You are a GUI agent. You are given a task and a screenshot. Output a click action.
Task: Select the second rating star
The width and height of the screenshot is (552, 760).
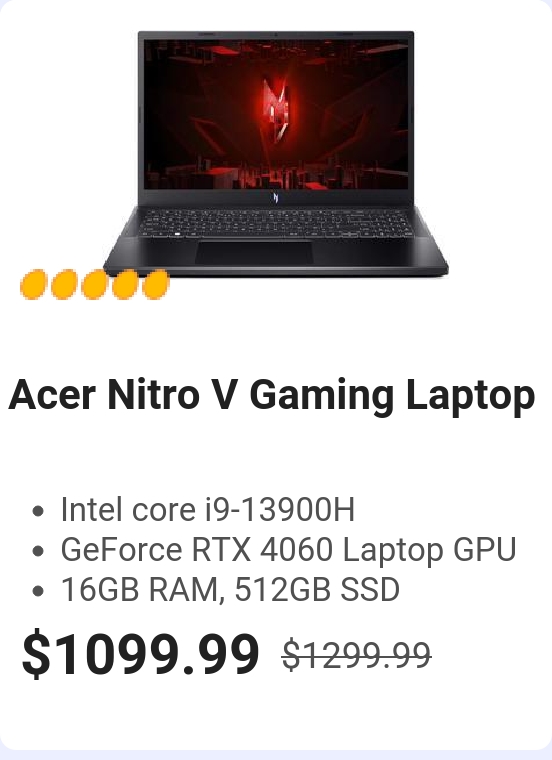[64, 285]
